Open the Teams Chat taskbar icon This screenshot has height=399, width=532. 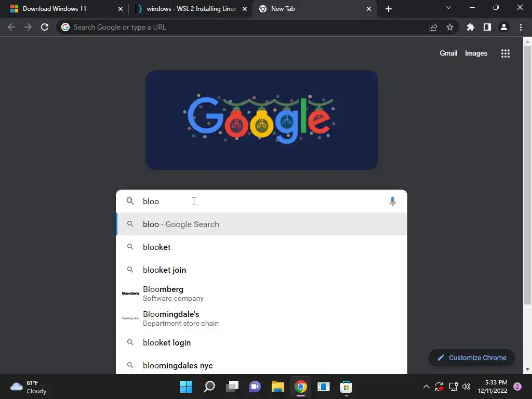pos(255,387)
